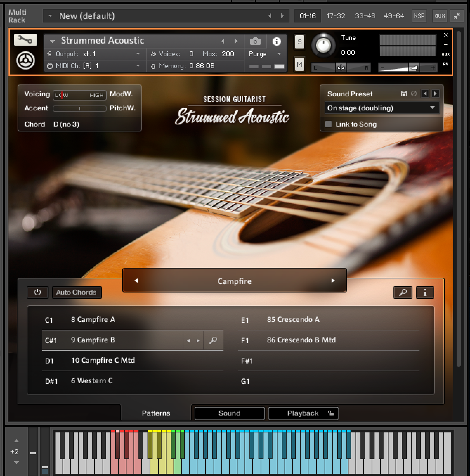Switch to the Playback tab

[303, 413]
